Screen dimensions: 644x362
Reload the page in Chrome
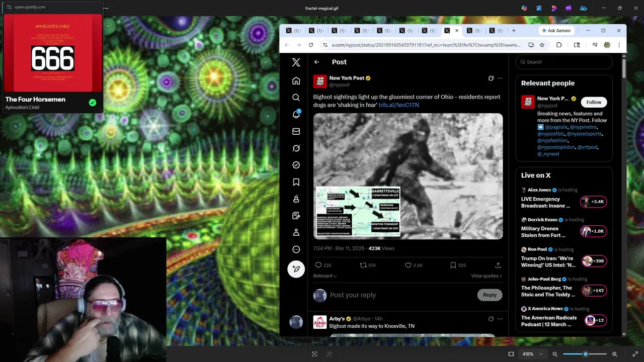point(310,45)
